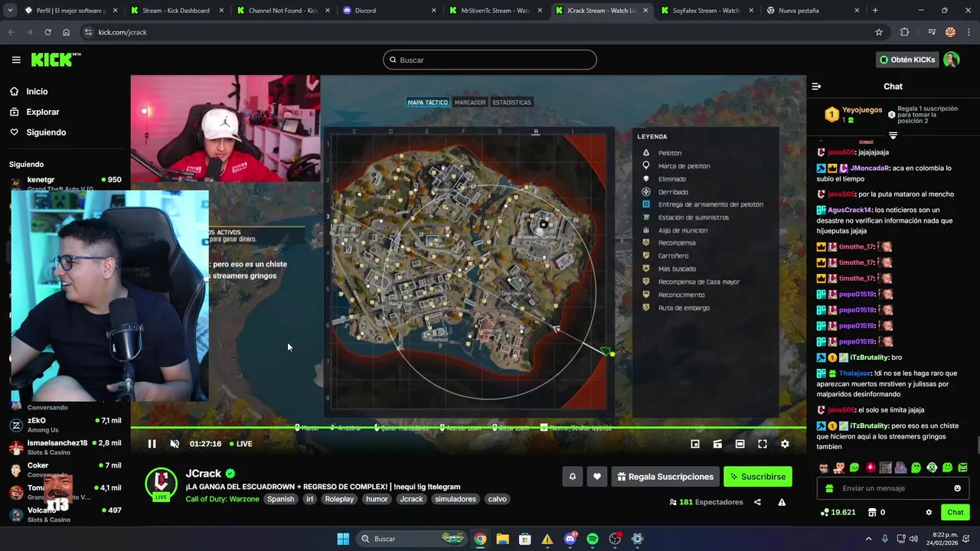Switch to Nueva pestaña tab

812,11
